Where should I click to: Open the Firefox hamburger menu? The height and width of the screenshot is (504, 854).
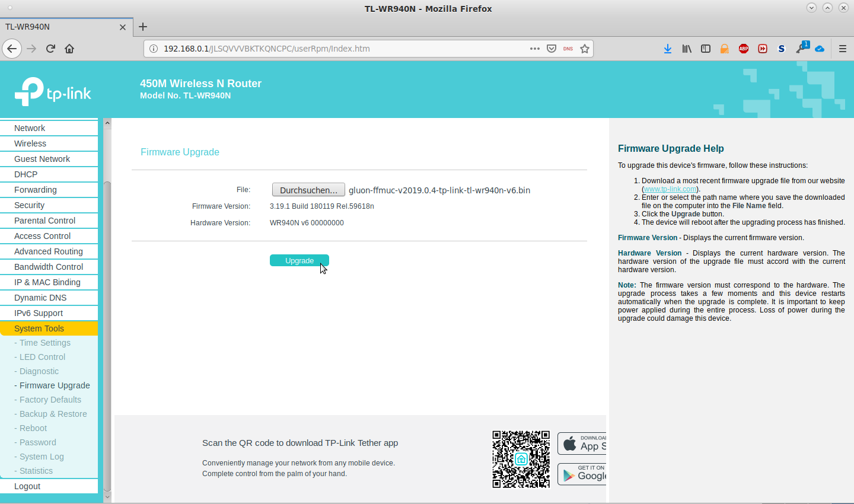point(842,49)
